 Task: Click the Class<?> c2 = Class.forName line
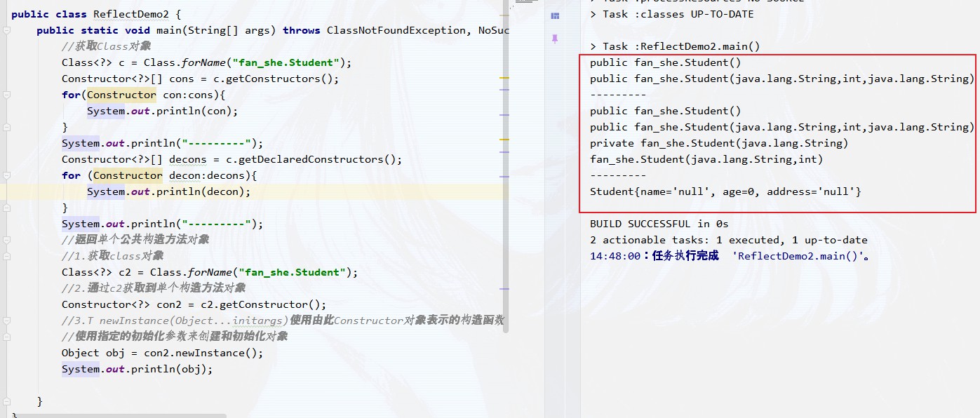210,272
